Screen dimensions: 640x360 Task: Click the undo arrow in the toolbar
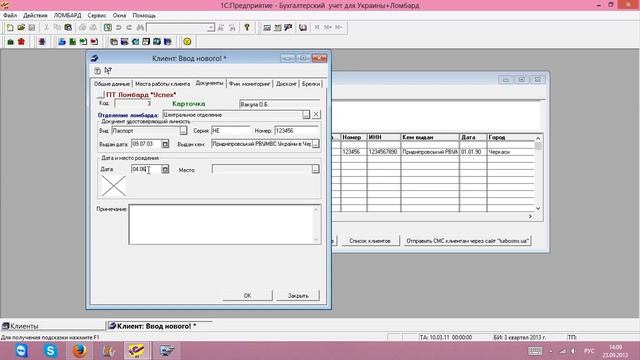click(118, 27)
